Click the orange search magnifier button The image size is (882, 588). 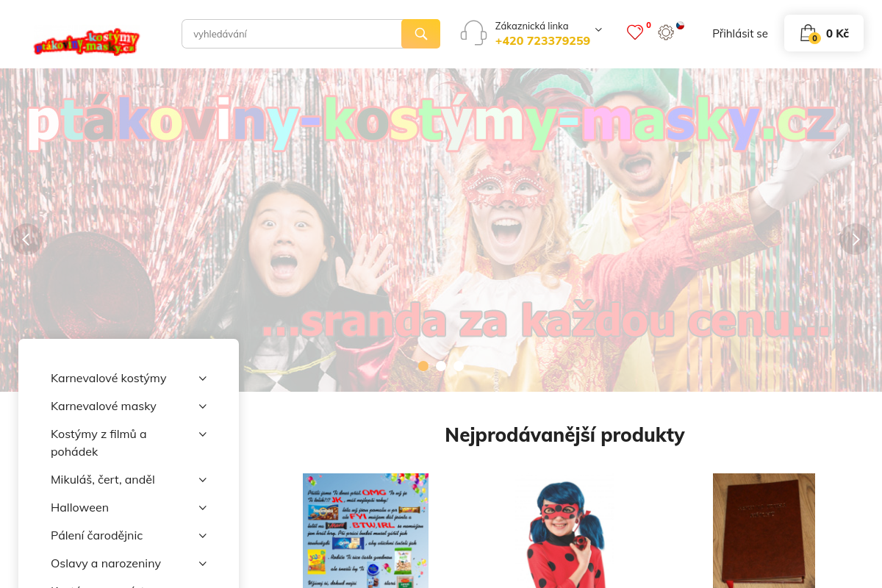(420, 34)
